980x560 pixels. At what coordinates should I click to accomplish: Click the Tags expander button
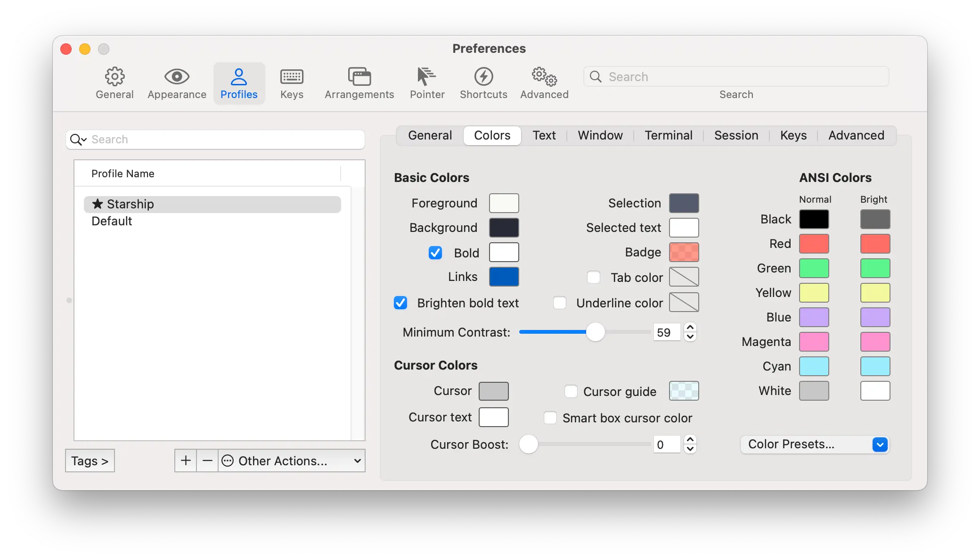pos(90,461)
